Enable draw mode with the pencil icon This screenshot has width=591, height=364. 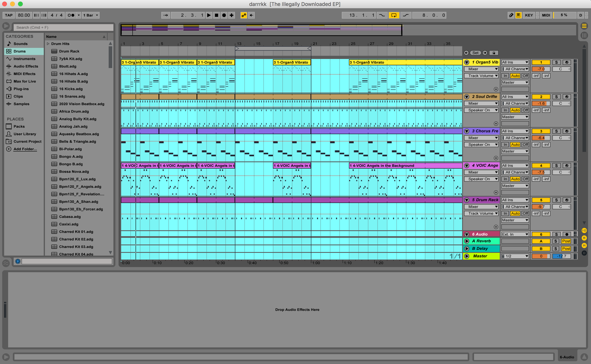pyautogui.click(x=511, y=15)
